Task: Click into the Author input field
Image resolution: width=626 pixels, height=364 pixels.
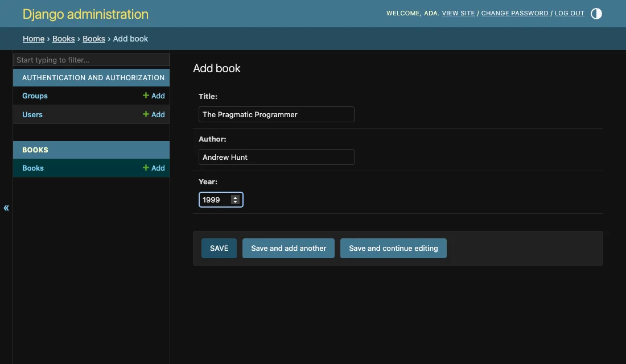Action: coord(276,157)
